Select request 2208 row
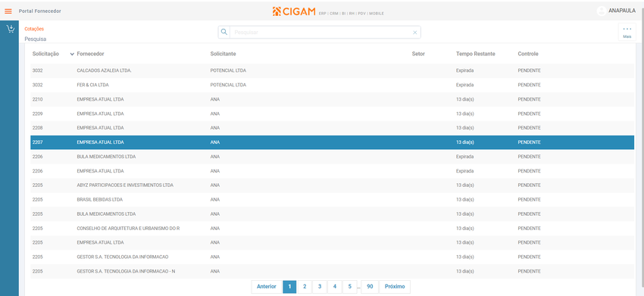Screen dimensions: 644x296 [x=333, y=128]
